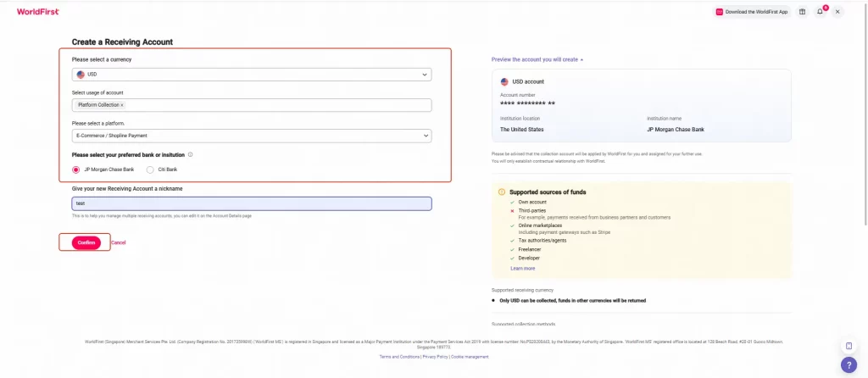Select the Citi Bank radio option

(x=150, y=170)
